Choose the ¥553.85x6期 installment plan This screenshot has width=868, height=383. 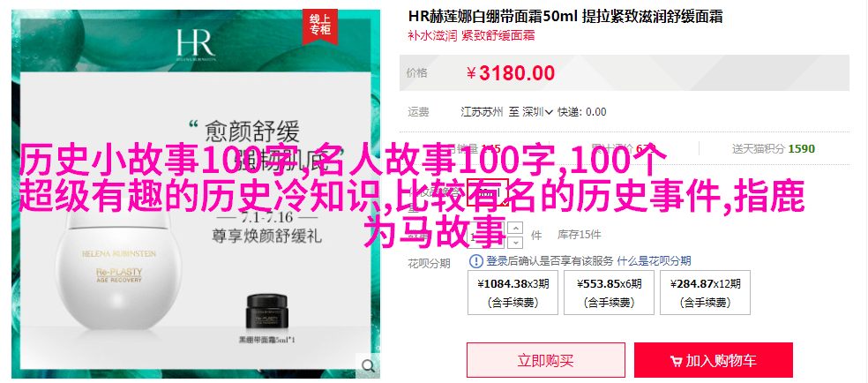point(609,293)
